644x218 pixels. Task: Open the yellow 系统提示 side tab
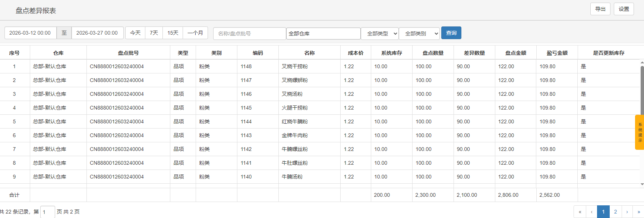tap(640, 132)
